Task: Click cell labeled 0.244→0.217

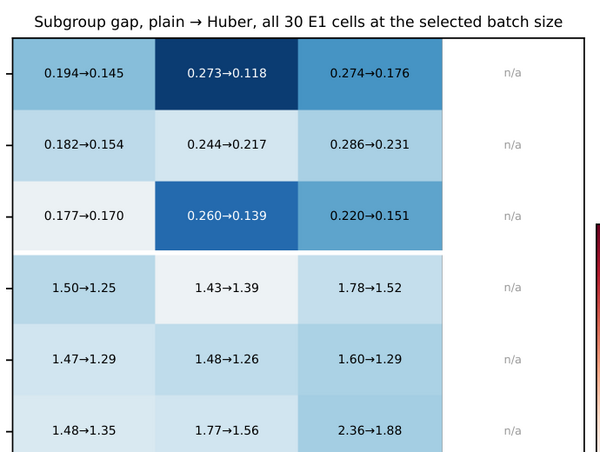Action: (227, 145)
